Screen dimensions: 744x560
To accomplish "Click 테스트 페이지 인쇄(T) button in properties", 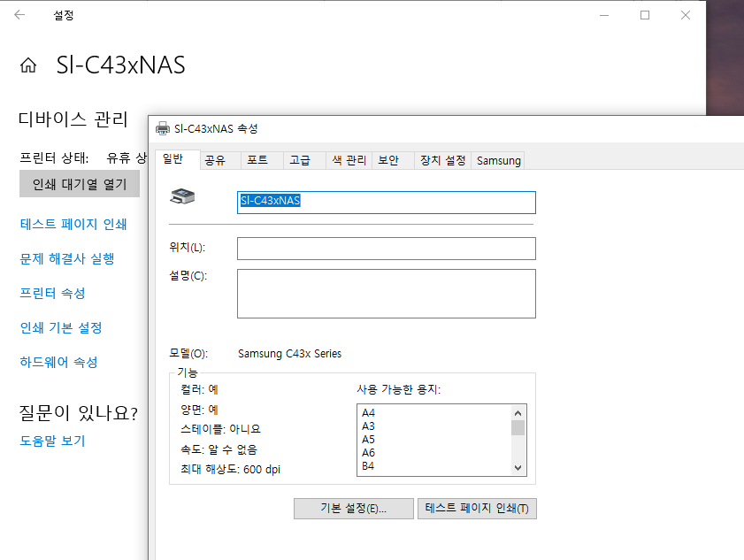I will (x=477, y=509).
